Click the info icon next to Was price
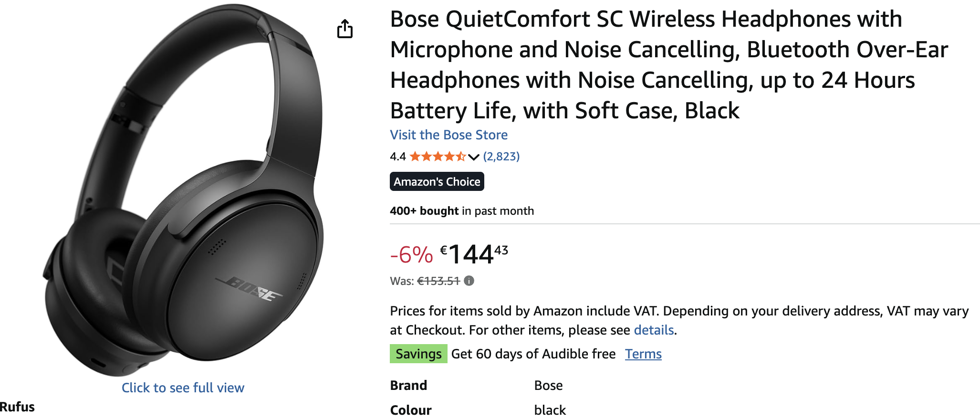Viewport: 980px width, 420px height. tap(469, 281)
